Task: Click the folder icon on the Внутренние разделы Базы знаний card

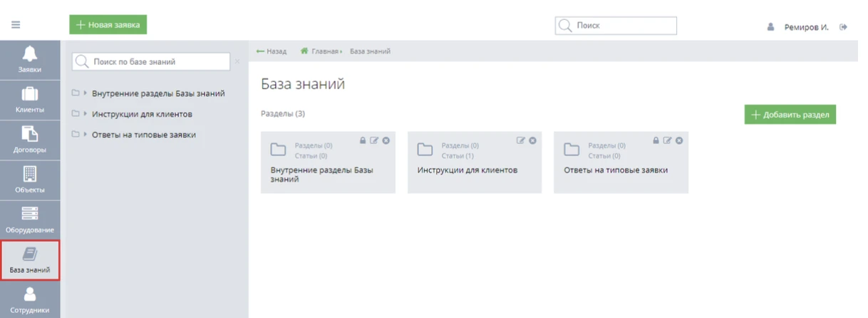Action: pos(279,150)
